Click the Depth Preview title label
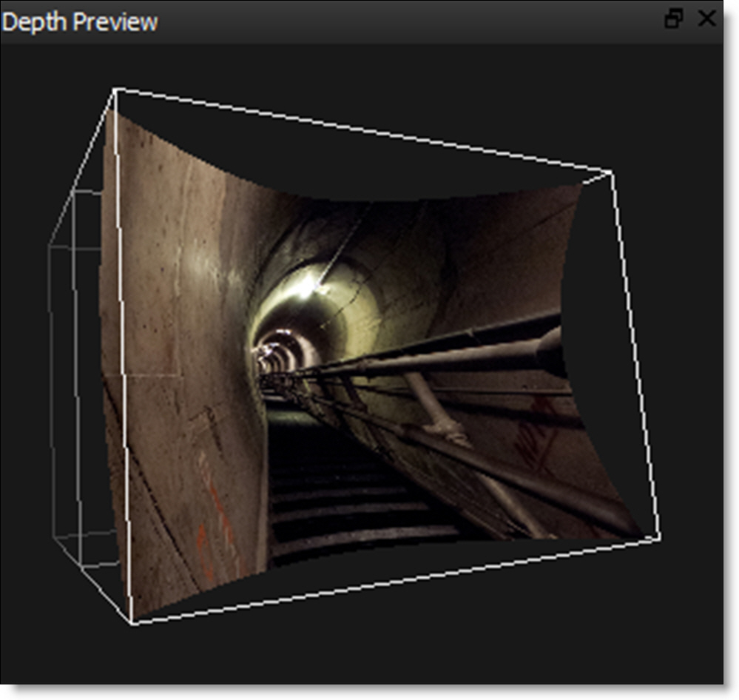 80,21
